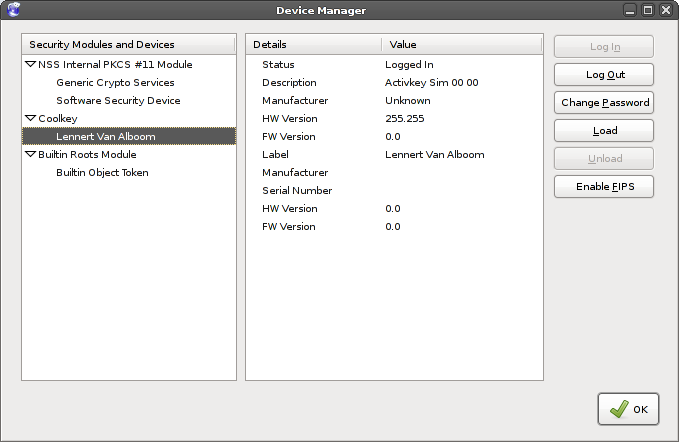This screenshot has height=442, width=679.
Task: Open the Change Password dialog
Action: click(x=604, y=103)
